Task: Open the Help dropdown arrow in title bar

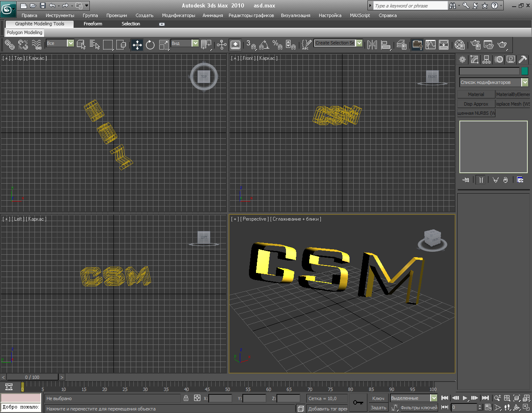Action: (500, 5)
